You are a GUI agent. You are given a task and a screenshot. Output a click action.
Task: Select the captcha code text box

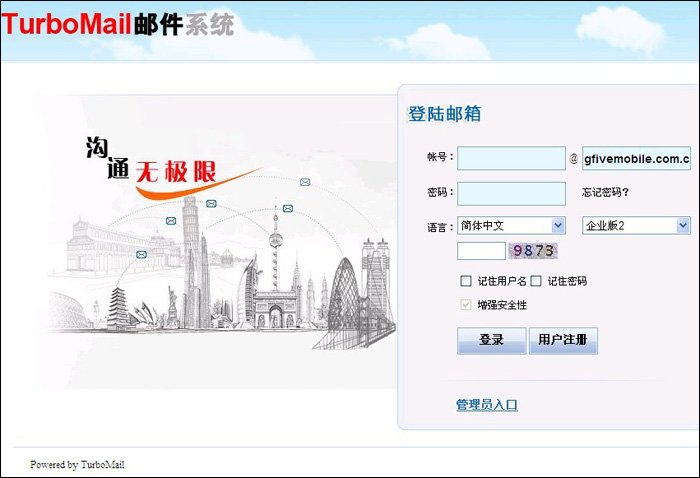(481, 252)
